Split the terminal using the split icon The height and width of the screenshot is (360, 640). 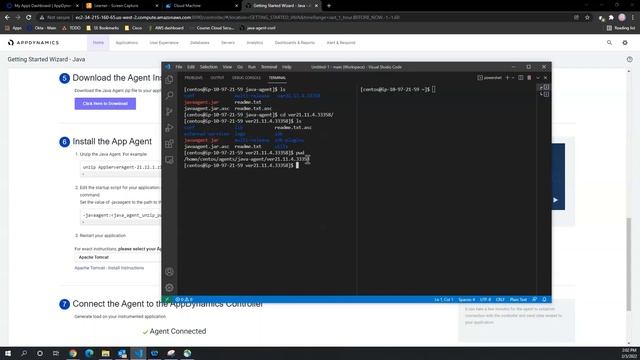521,78
